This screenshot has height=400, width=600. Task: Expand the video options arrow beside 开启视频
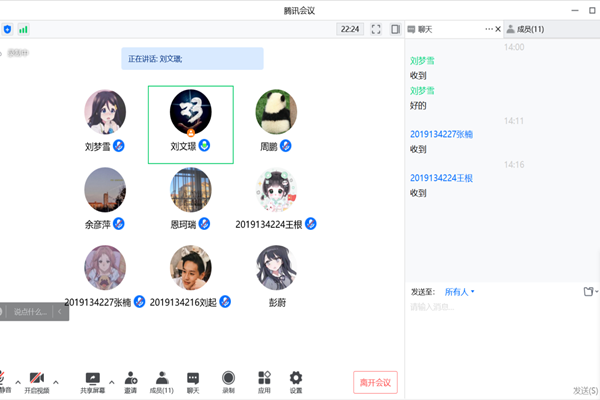(56, 381)
